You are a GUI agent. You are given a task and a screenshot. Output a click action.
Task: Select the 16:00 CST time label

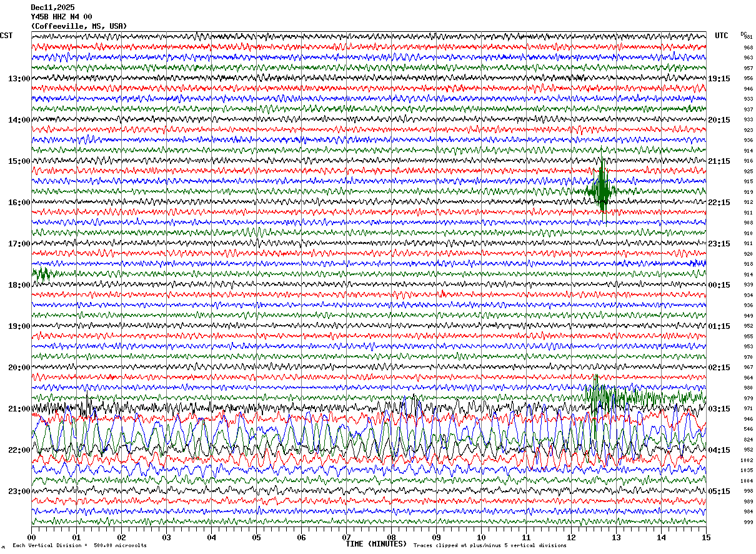tap(19, 203)
